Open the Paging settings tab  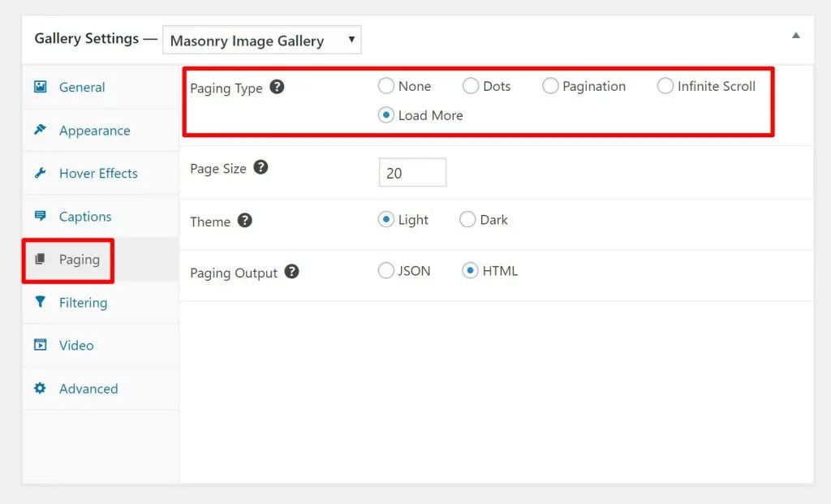coord(79,260)
